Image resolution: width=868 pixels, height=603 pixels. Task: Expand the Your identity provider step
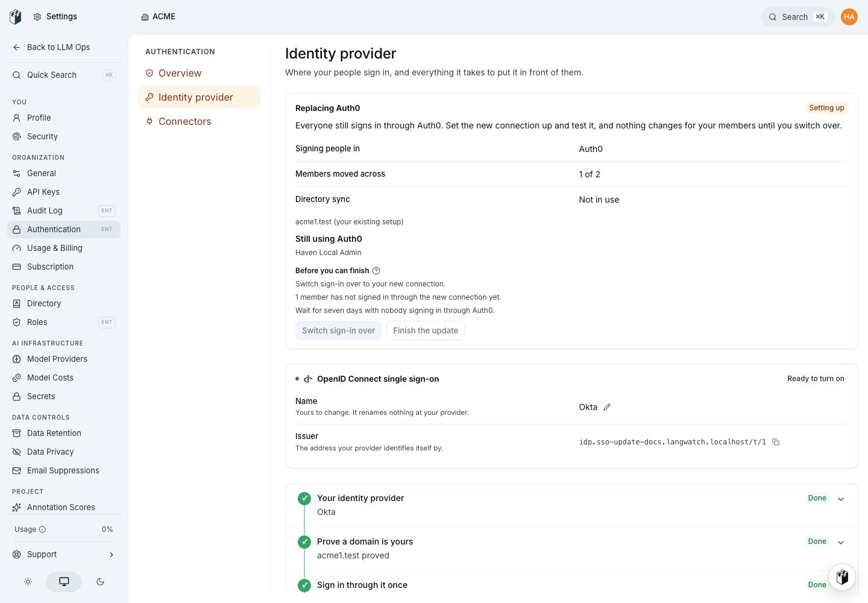pos(841,499)
